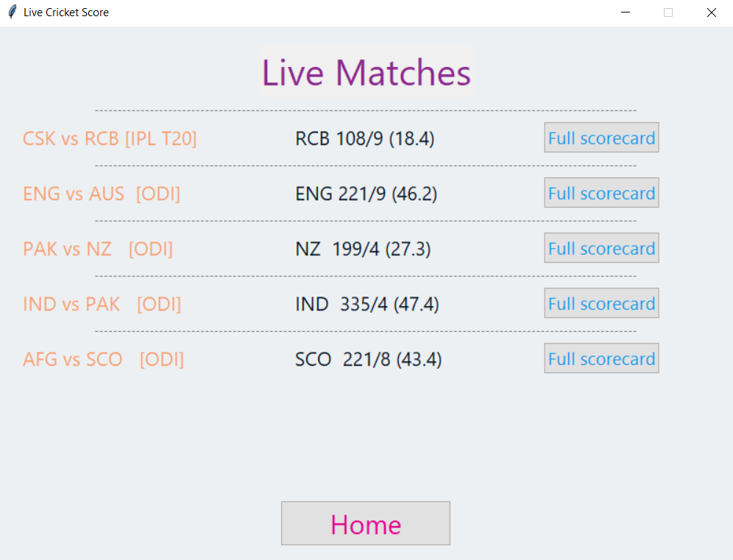Open Full scorecard for IND vs PAK
Viewport: 733px width, 560px height.
coord(601,303)
